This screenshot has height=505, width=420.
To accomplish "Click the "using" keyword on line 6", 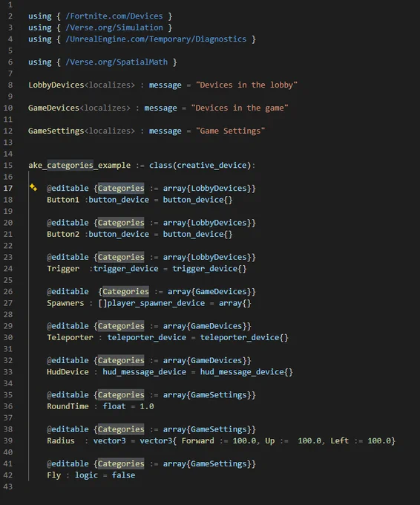I will [40, 62].
